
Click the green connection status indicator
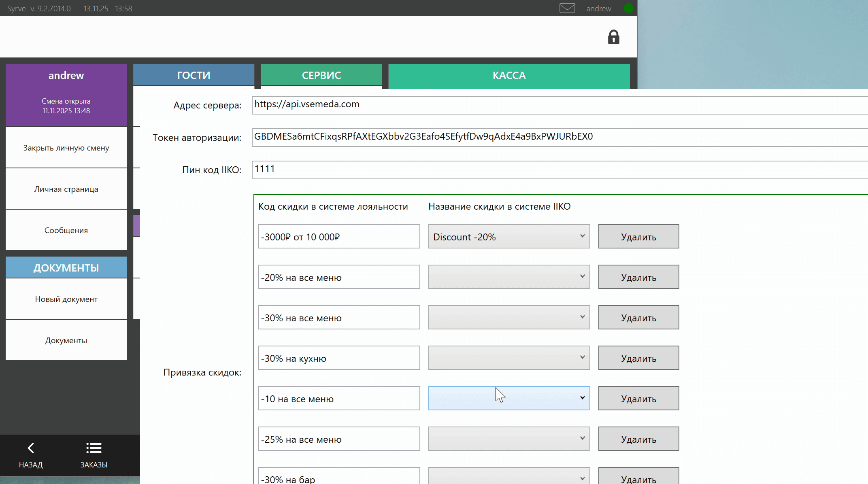coord(628,8)
